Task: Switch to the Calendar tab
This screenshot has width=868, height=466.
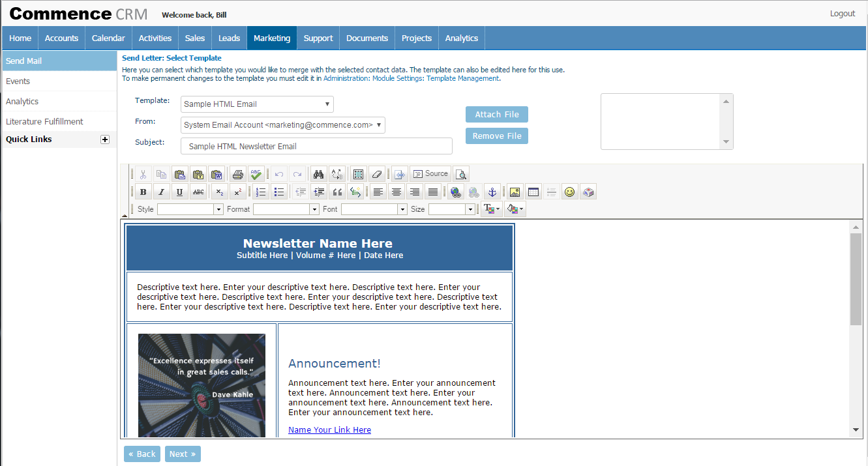Action: 108,38
